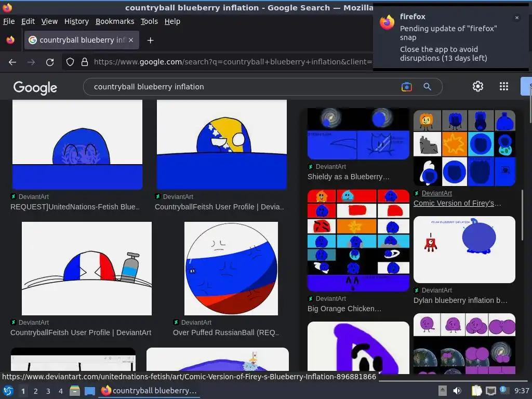Switch to workspace 4
532x399 pixels.
tap(61, 391)
